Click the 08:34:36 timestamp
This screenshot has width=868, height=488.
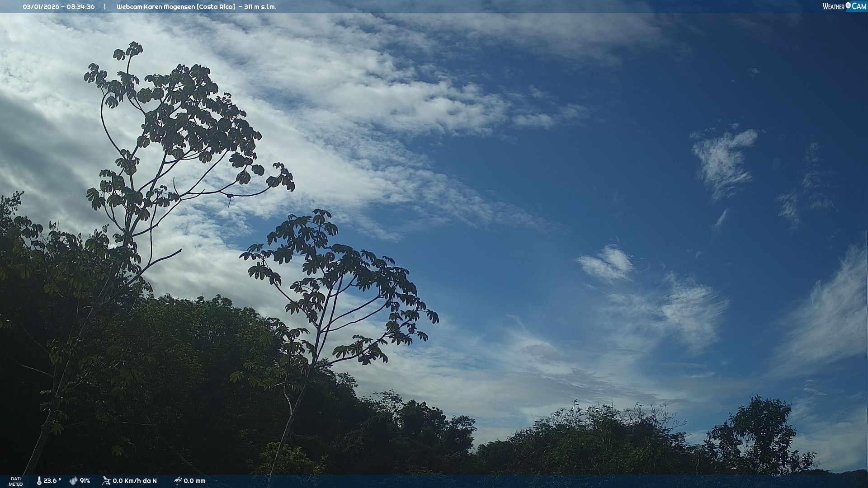(x=80, y=7)
